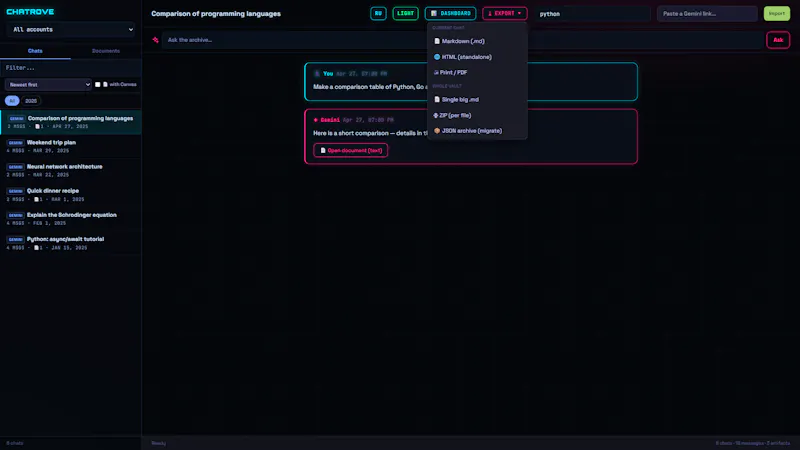Choose Markdown (.md) export option
The height and width of the screenshot is (450, 800).
(477, 41)
